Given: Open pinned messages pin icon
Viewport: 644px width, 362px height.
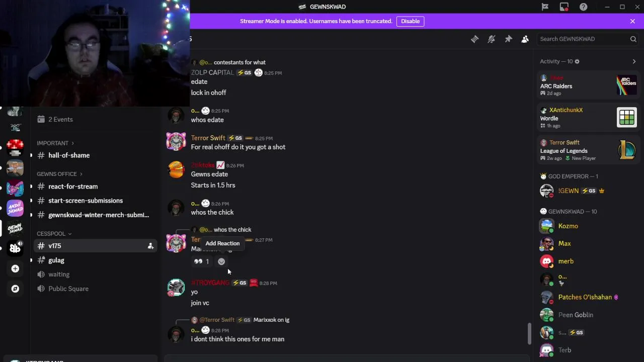Looking at the screenshot, I should coord(508,39).
